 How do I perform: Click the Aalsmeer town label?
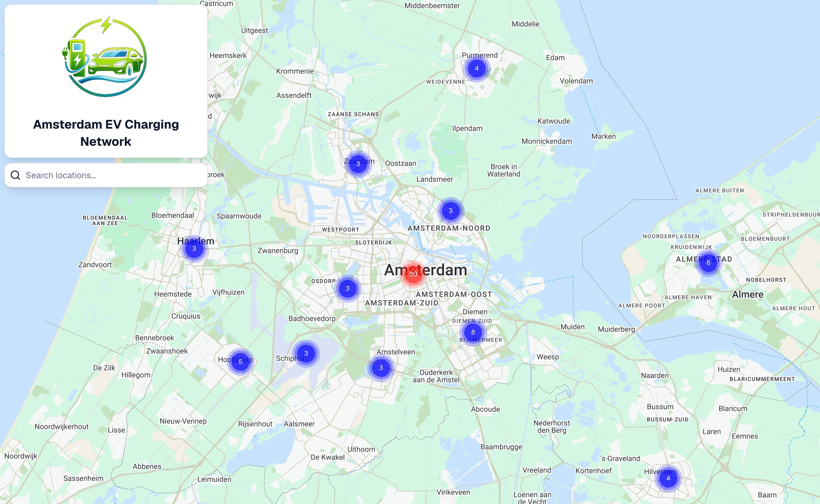pos(299,424)
